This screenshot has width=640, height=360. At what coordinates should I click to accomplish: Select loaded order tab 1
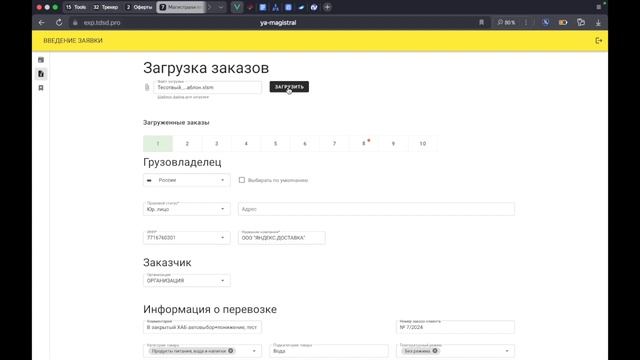[158, 144]
